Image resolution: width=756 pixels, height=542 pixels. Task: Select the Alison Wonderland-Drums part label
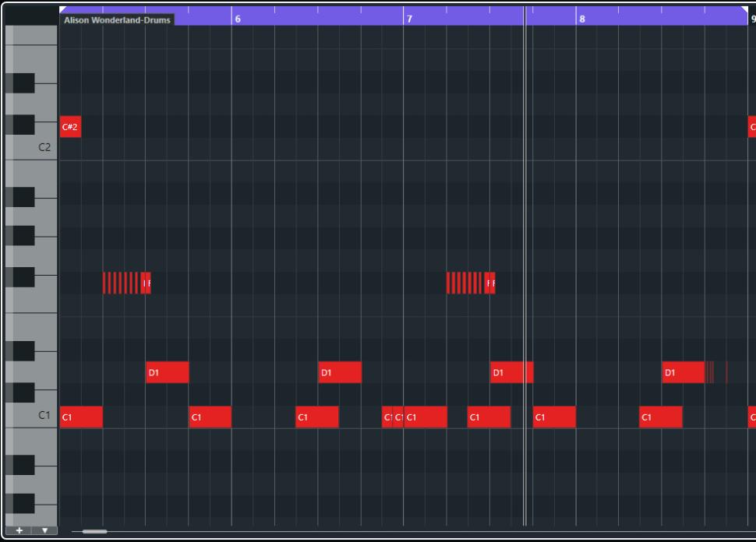[117, 19]
